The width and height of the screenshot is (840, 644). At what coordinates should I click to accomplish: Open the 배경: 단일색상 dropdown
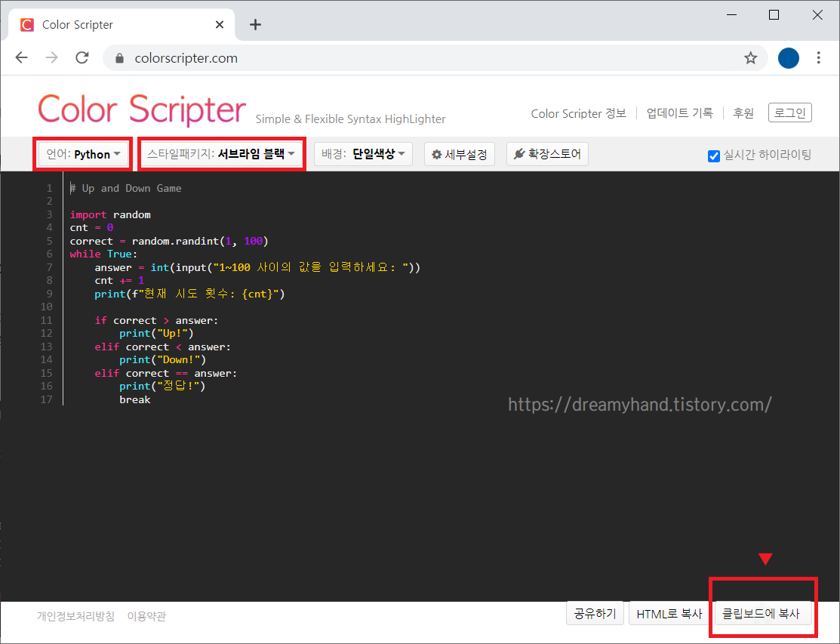tap(363, 154)
